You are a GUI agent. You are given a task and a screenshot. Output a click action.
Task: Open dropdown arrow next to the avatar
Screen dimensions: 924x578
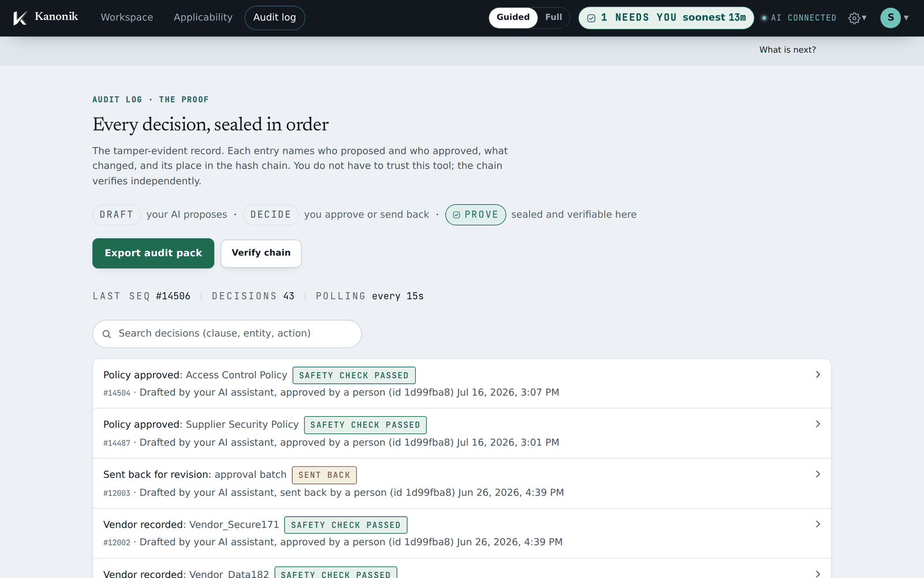tap(906, 18)
